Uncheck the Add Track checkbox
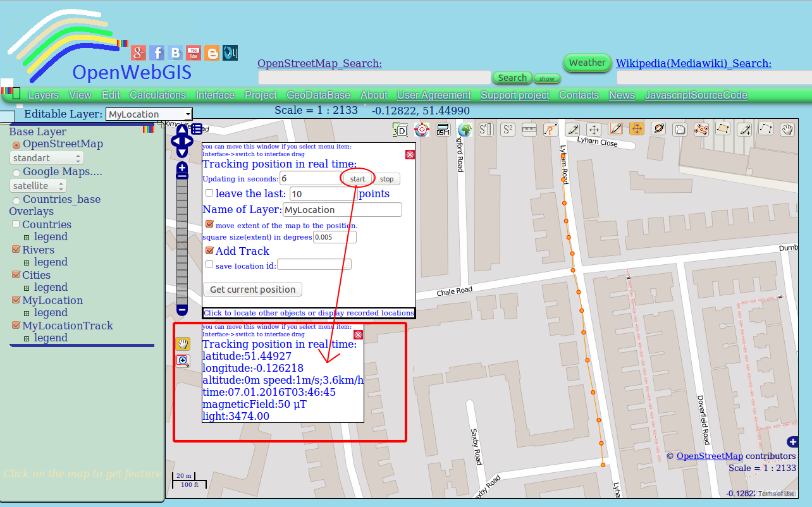This screenshot has height=507, width=812. tap(209, 250)
